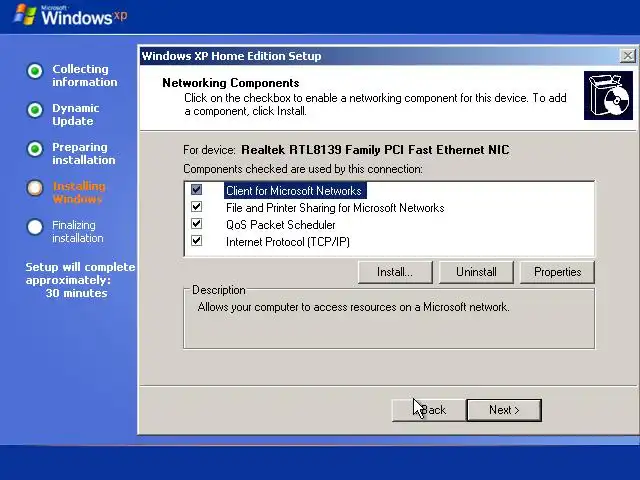This screenshot has width=640, height=480.
Task: Uncheck the Client for Microsoft Networks checkbox
Action: (x=196, y=190)
